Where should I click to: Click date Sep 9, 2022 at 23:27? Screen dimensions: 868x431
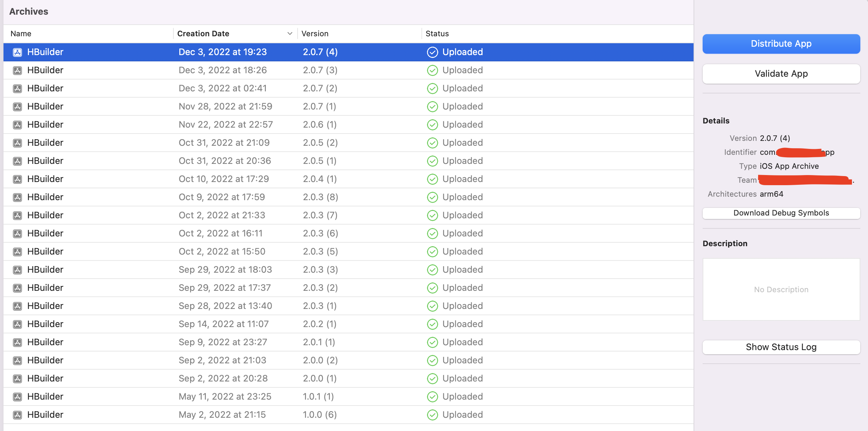(223, 342)
